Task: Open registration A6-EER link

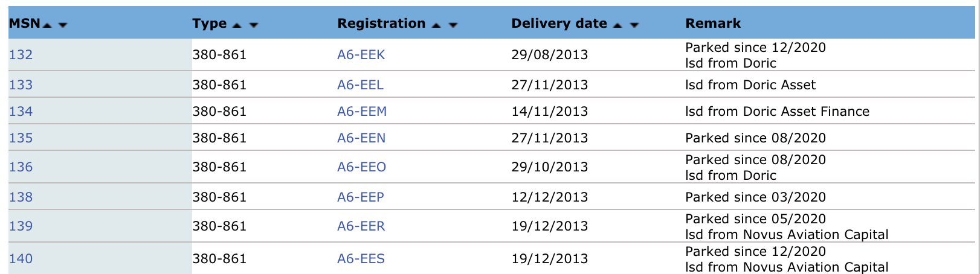Action: tap(361, 226)
